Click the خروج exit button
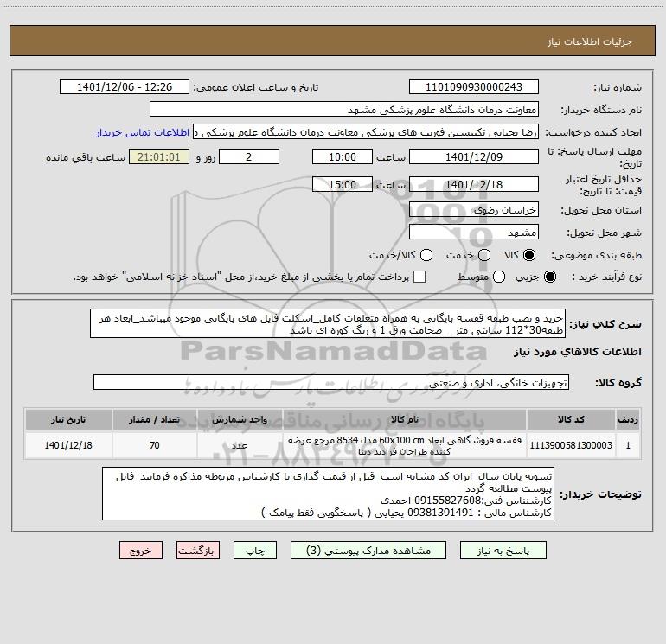 click(141, 551)
